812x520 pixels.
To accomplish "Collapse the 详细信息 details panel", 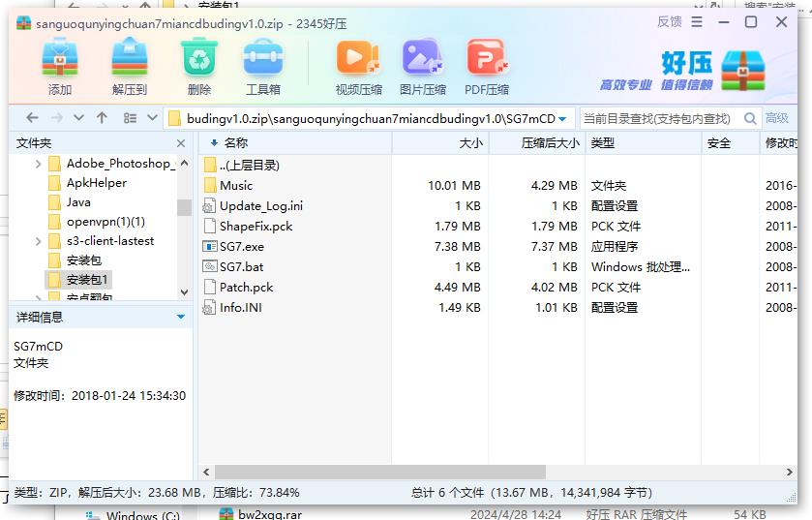I will (x=181, y=317).
